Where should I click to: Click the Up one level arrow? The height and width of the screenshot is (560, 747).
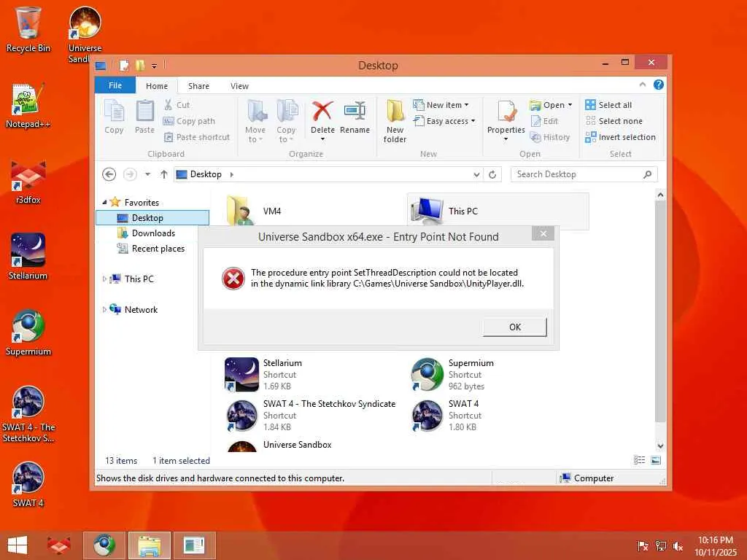(164, 174)
